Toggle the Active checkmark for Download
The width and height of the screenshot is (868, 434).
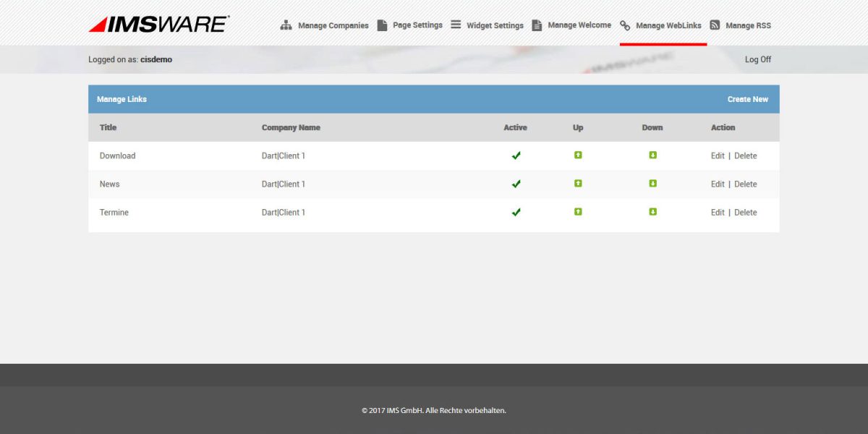pyautogui.click(x=516, y=156)
